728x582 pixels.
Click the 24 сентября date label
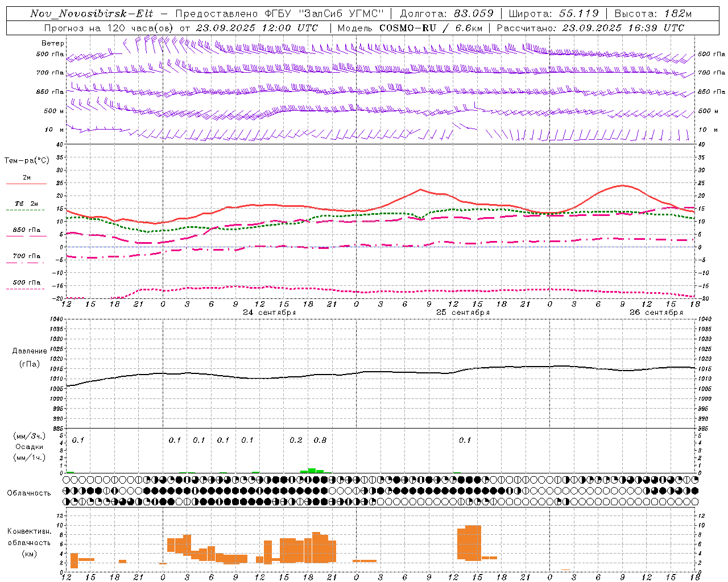tap(269, 313)
